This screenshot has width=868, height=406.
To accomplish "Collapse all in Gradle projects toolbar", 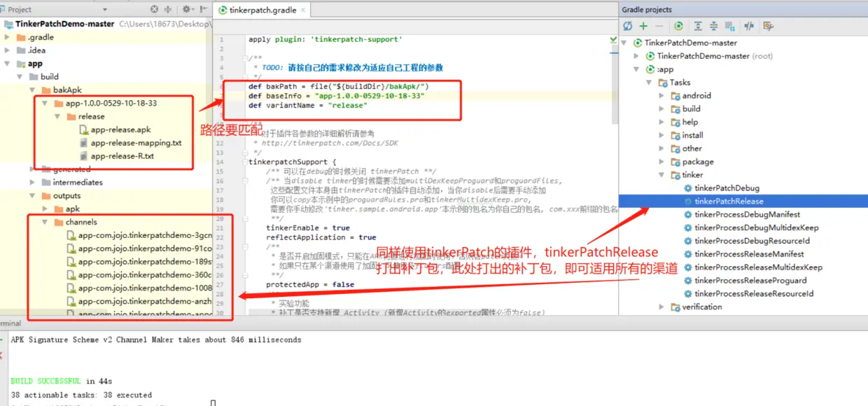I will (713, 26).
